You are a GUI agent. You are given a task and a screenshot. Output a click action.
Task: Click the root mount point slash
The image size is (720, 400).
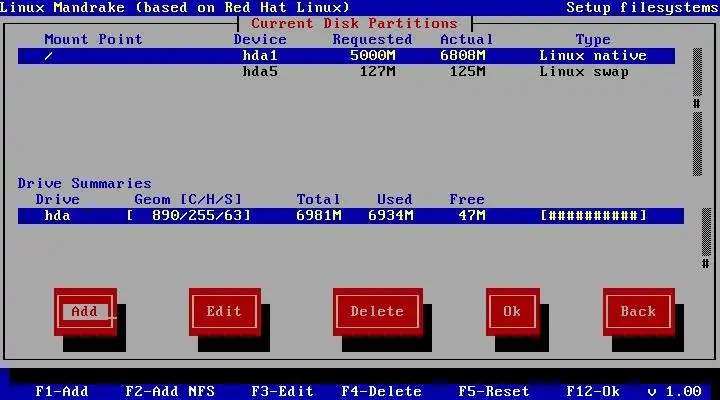coord(49,56)
